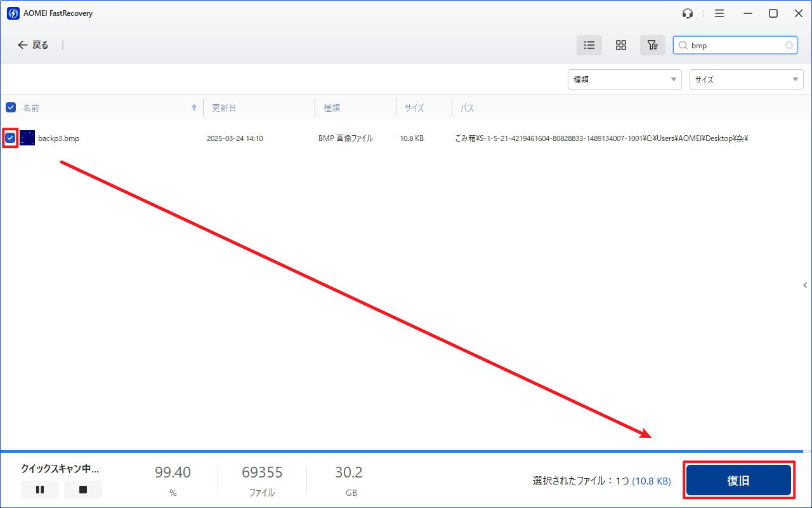812x508 pixels.
Task: Uncheck the backp3.bmp file checkbox
Action: 10,138
